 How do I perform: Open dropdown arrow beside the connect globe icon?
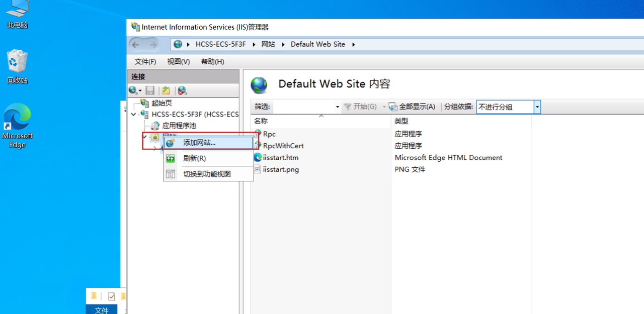pos(140,91)
